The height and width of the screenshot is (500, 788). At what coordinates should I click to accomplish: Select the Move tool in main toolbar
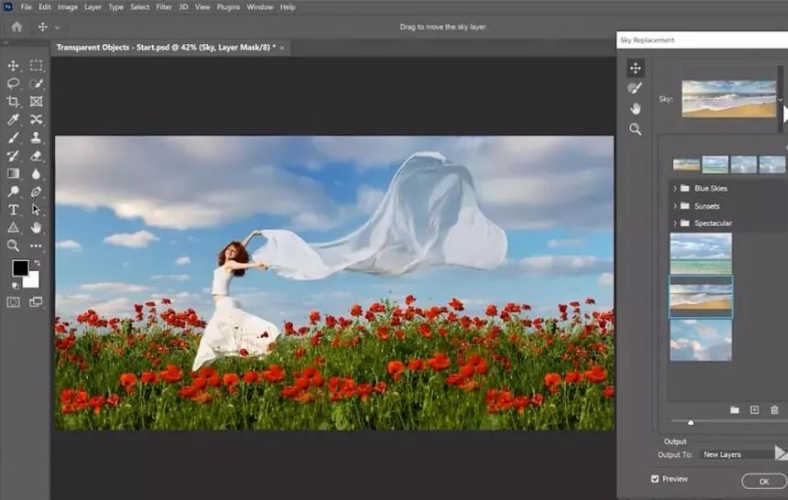pyautogui.click(x=13, y=66)
